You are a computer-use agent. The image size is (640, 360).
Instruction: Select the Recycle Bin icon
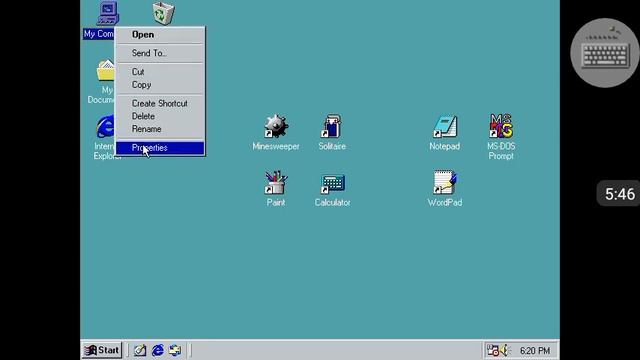pyautogui.click(x=164, y=13)
